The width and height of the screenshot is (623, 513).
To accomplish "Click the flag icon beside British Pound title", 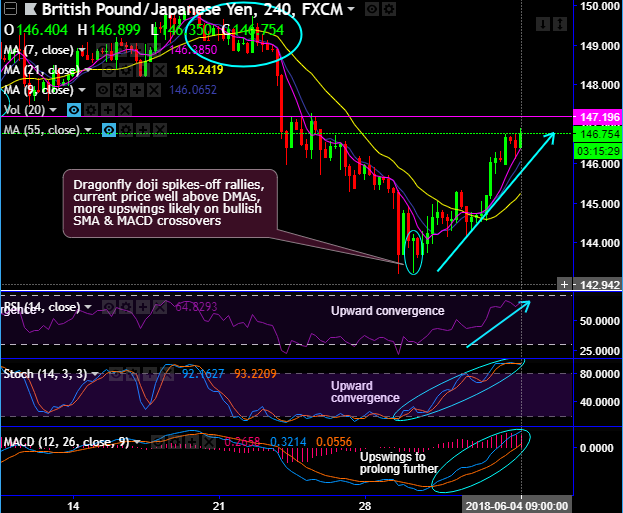I will coord(31,9).
